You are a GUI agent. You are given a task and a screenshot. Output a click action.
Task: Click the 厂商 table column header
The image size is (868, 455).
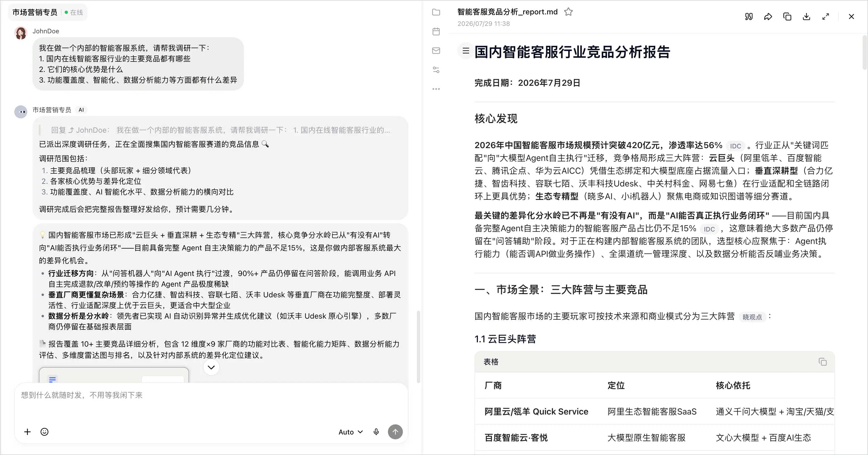click(493, 385)
